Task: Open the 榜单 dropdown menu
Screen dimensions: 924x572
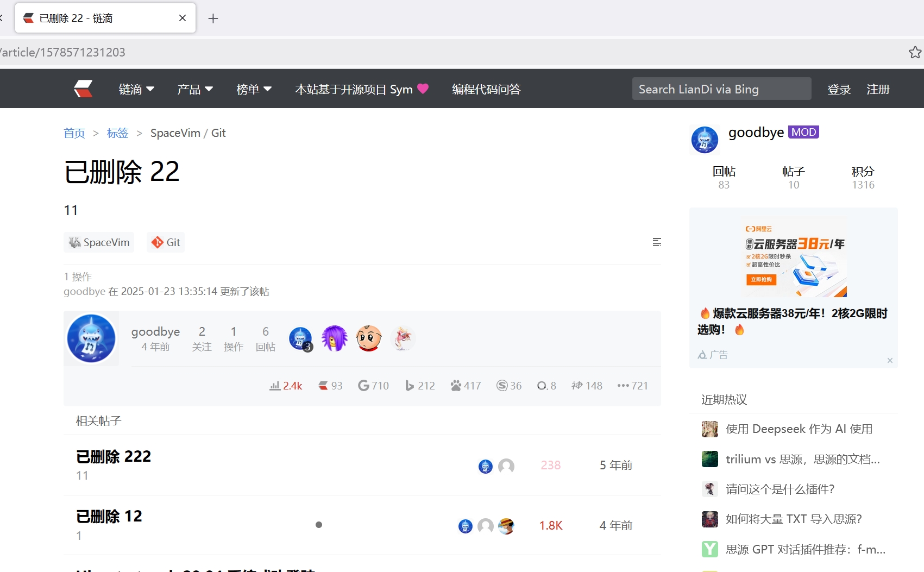Action: [254, 89]
